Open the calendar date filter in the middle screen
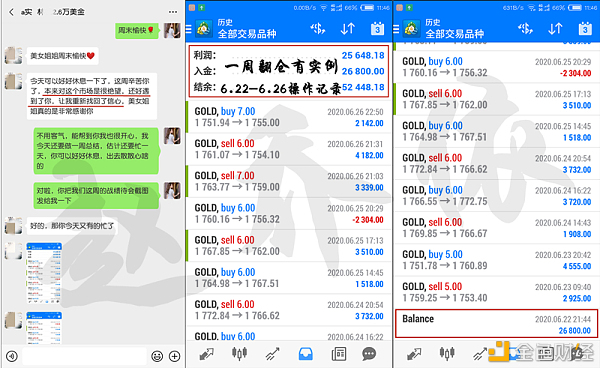 click(377, 29)
